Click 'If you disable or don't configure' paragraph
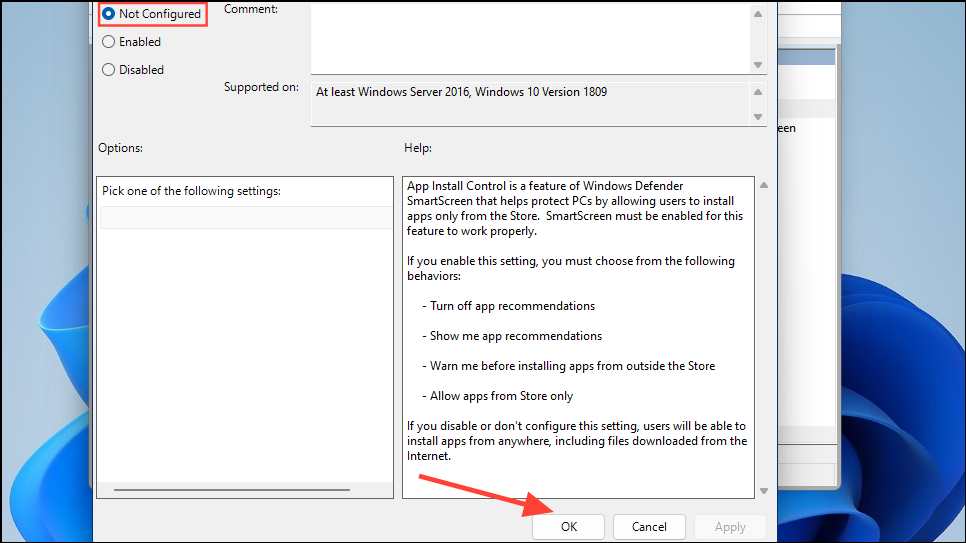This screenshot has width=966, height=543. pyautogui.click(x=577, y=441)
